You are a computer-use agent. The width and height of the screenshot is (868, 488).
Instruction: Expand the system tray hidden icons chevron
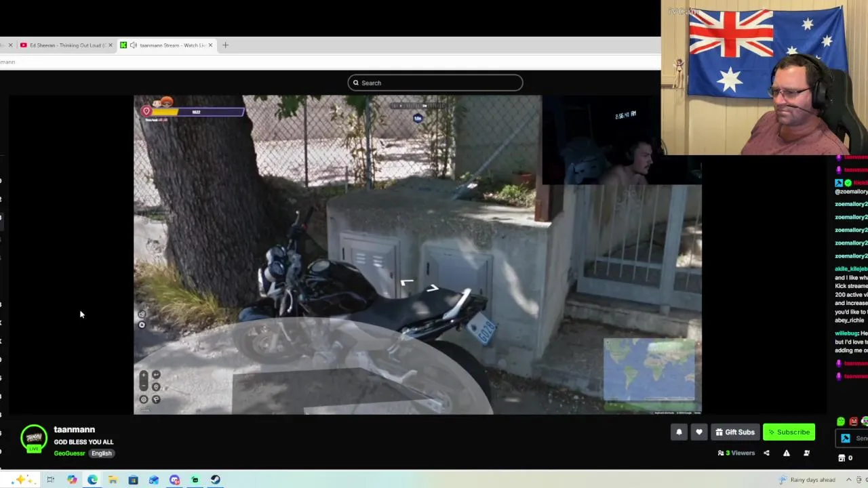click(x=849, y=480)
